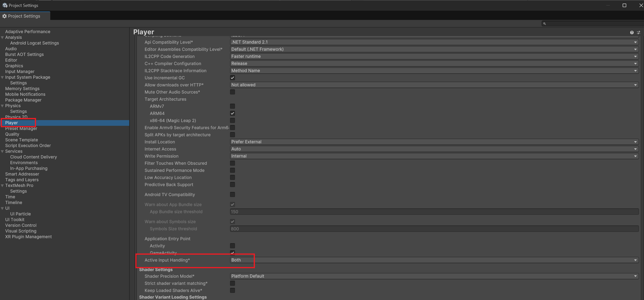644x300 pixels.
Task: Enable the ARMv7 architecture checkbox
Action: 232,106
